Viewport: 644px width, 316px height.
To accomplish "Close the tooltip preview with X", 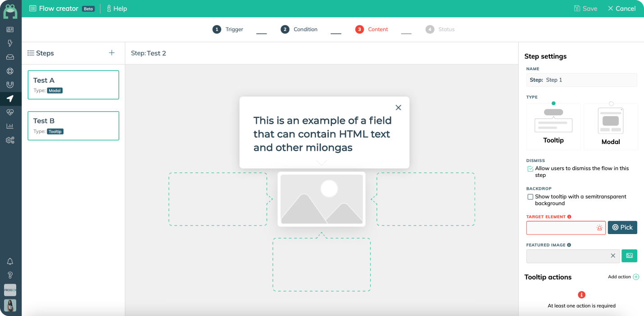I will pyautogui.click(x=398, y=108).
